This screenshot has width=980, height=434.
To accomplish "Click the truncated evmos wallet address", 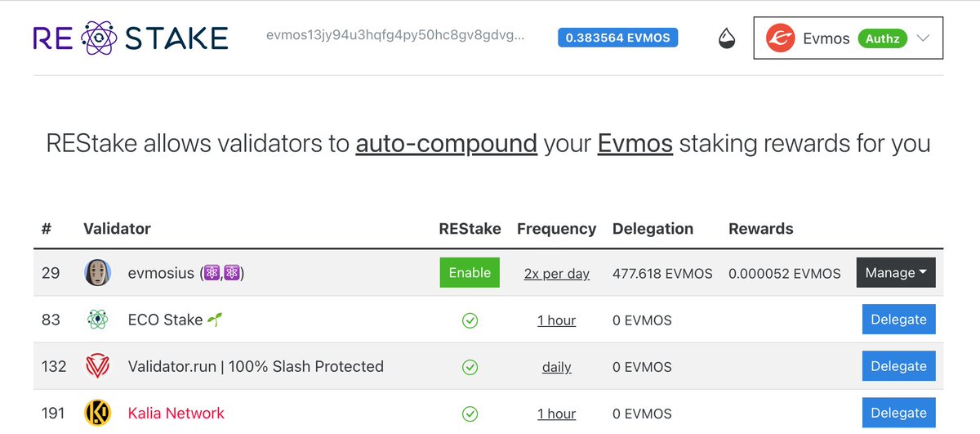I will pyautogui.click(x=395, y=38).
